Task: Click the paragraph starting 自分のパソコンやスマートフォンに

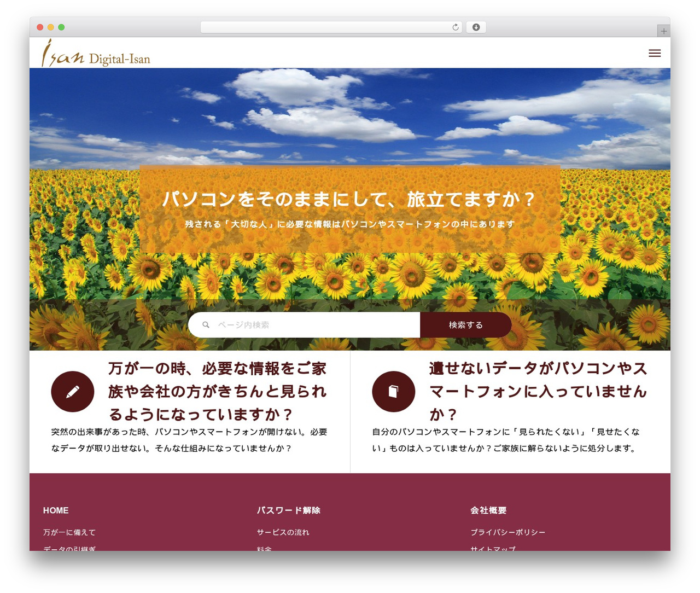Action: tap(506, 440)
